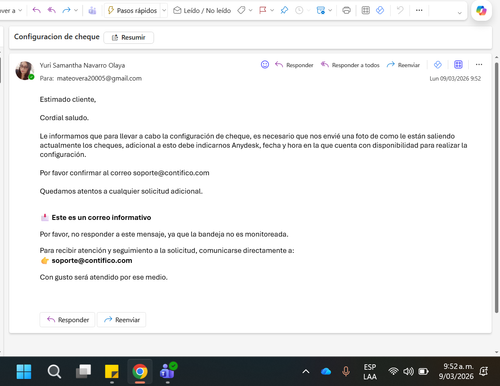Open Copilot from the colorful icon

(481, 11)
